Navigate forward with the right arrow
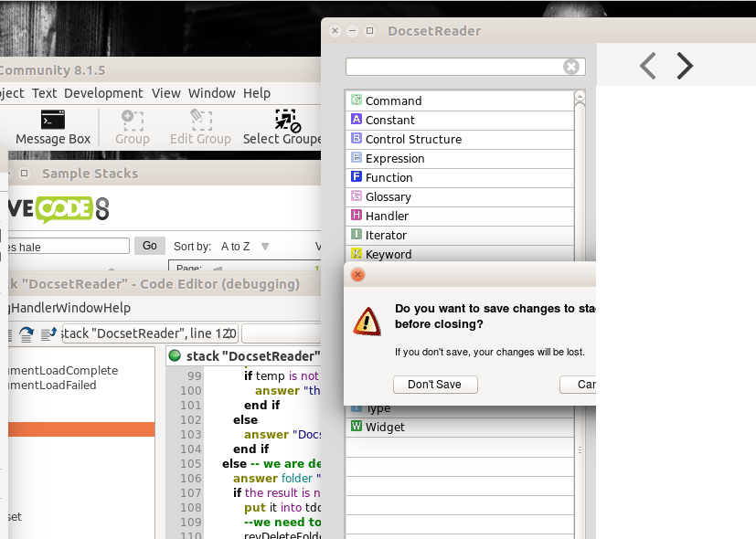The image size is (756, 539). coord(685,66)
